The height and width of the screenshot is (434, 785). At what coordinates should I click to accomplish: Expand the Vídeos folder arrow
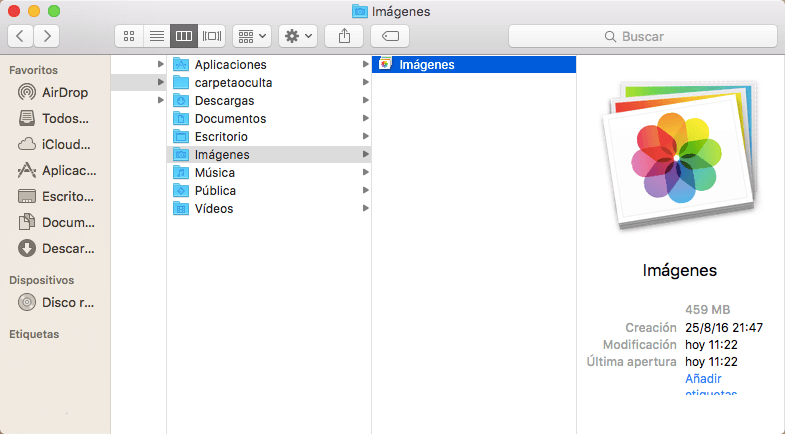click(x=365, y=208)
